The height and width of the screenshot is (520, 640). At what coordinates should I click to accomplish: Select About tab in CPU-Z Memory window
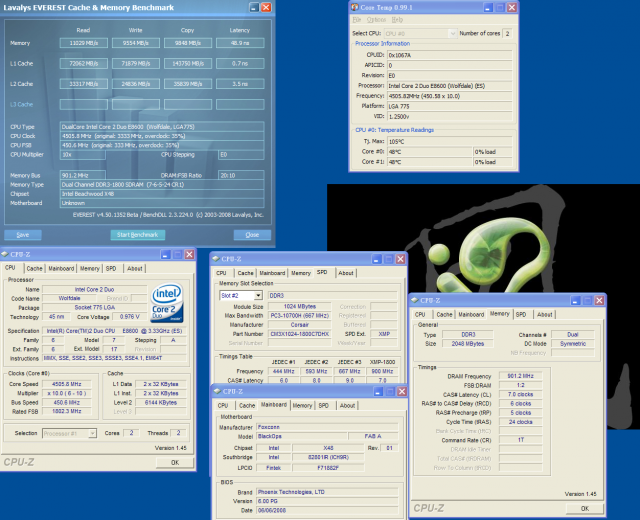pos(544,314)
